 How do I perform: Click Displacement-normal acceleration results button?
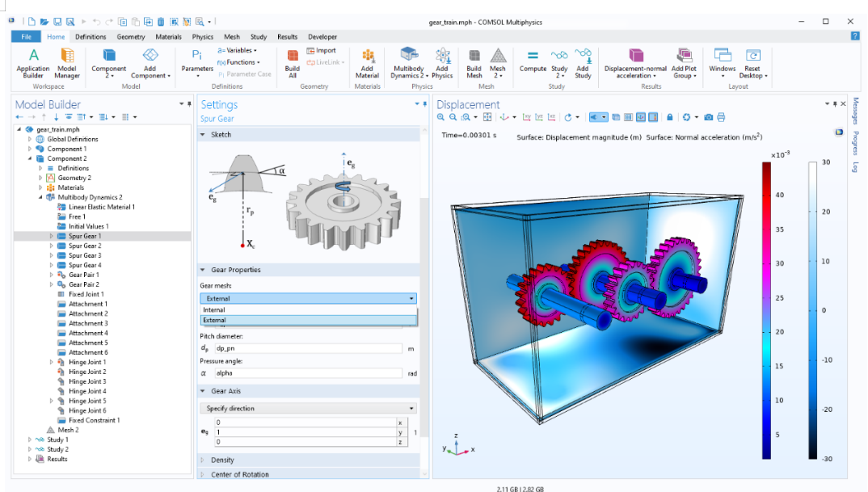635,63
